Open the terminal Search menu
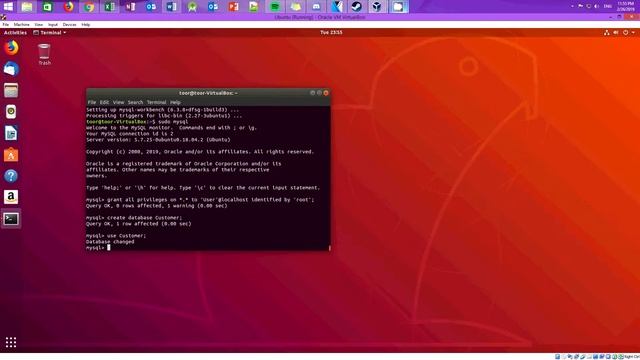 click(135, 102)
